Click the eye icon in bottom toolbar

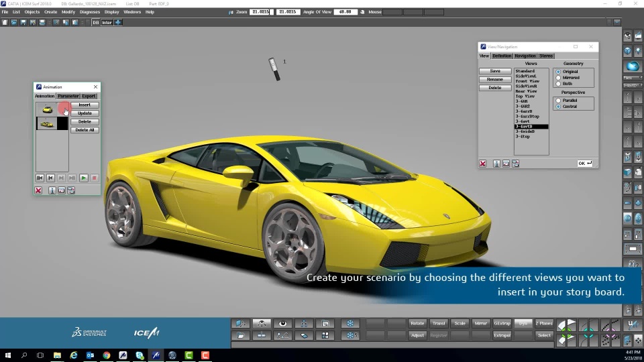(282, 323)
